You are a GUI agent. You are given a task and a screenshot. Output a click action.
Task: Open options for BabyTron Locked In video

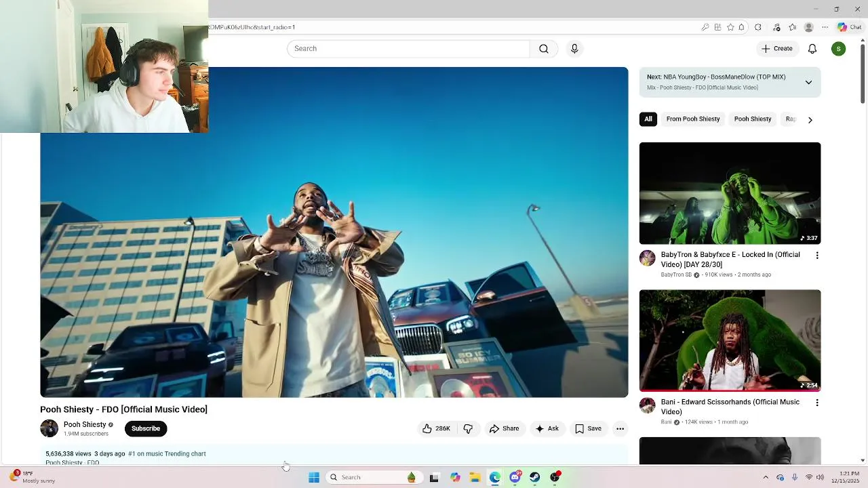tap(816, 256)
